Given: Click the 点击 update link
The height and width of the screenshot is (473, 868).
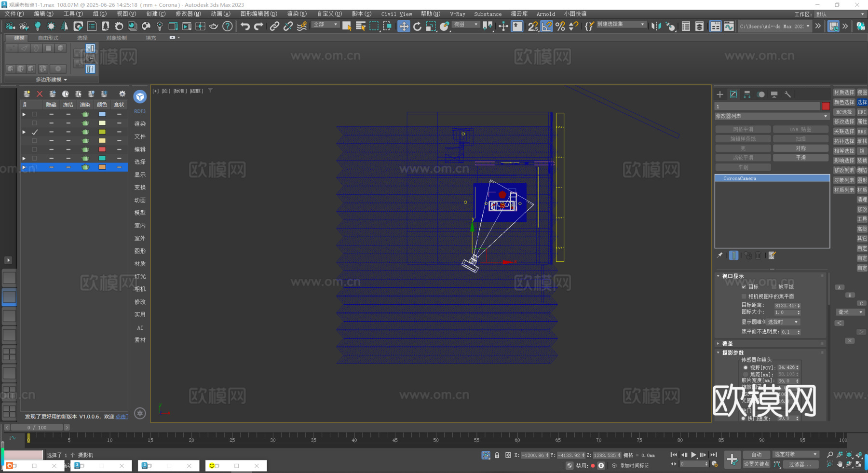Looking at the screenshot, I should pos(122,417).
